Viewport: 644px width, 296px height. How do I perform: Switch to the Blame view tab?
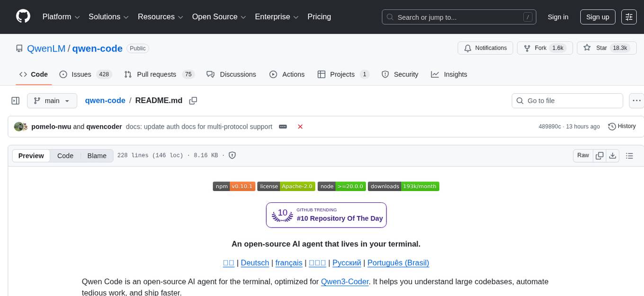coord(97,156)
